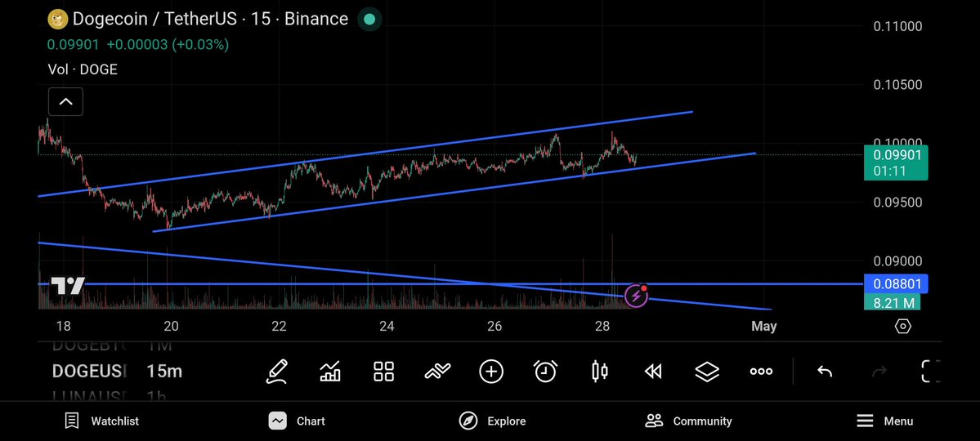Open the indicator templates wavy-lines icon
The image size is (980, 441).
pyautogui.click(x=437, y=371)
